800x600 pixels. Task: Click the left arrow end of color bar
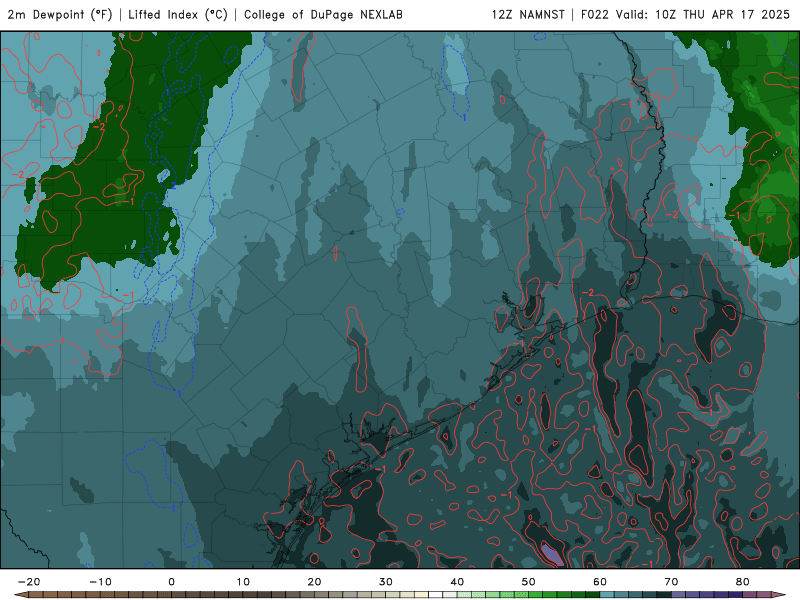pyautogui.click(x=20, y=595)
